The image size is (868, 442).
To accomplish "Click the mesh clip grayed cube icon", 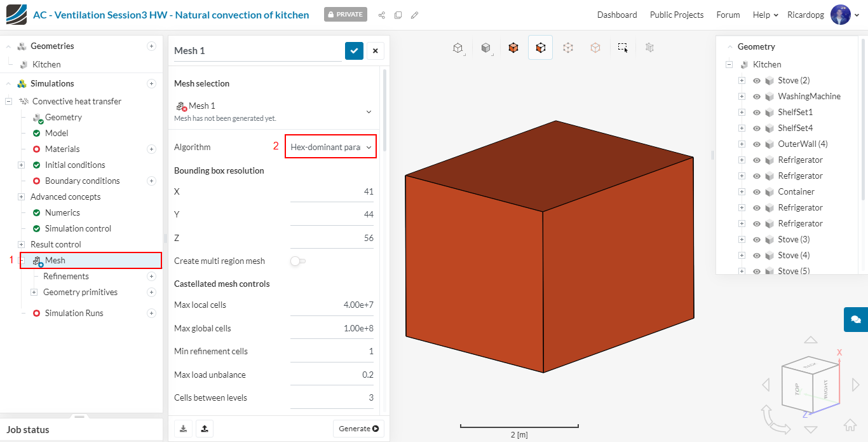I will click(649, 48).
